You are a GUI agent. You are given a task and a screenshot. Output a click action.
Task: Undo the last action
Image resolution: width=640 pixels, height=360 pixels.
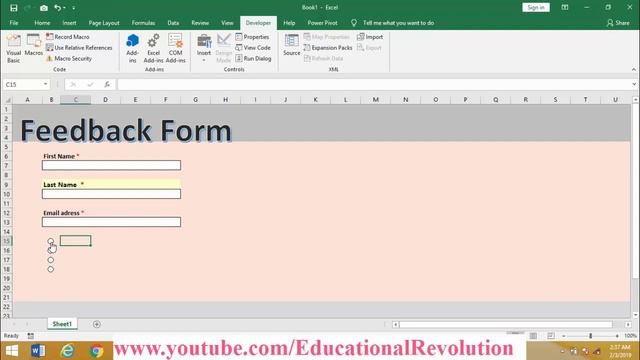(58, 8)
